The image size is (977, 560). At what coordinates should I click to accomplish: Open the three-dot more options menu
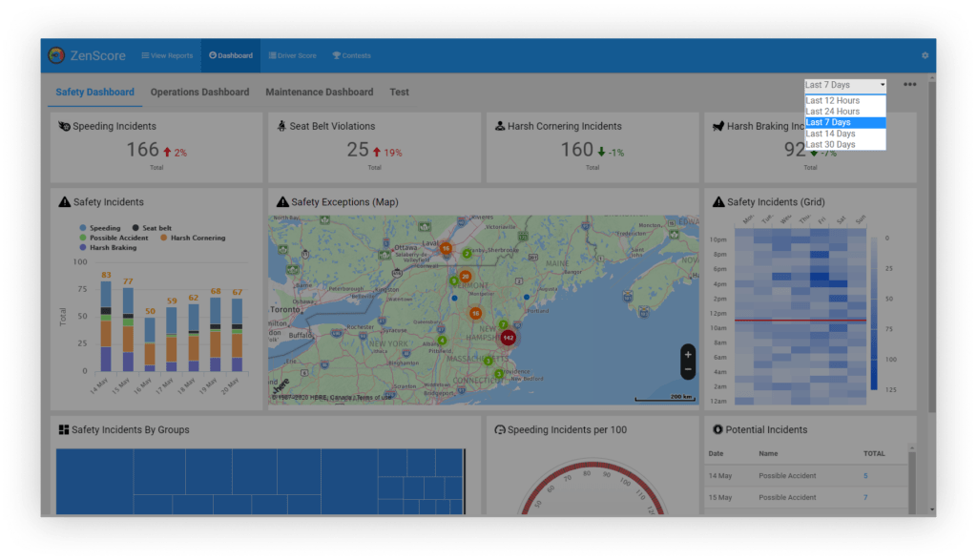(x=909, y=84)
